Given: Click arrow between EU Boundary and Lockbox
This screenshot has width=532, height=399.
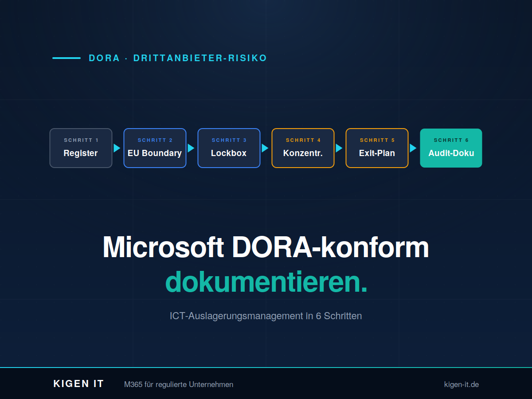Looking at the screenshot, I should (191, 148).
